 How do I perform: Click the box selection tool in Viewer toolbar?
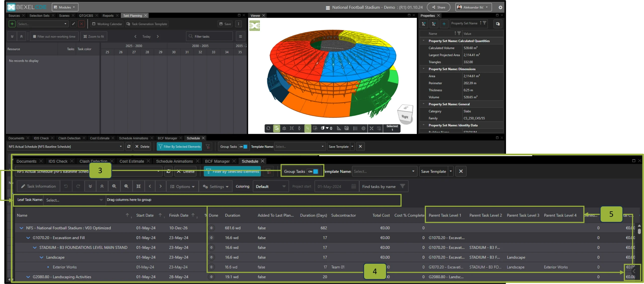click(x=315, y=128)
